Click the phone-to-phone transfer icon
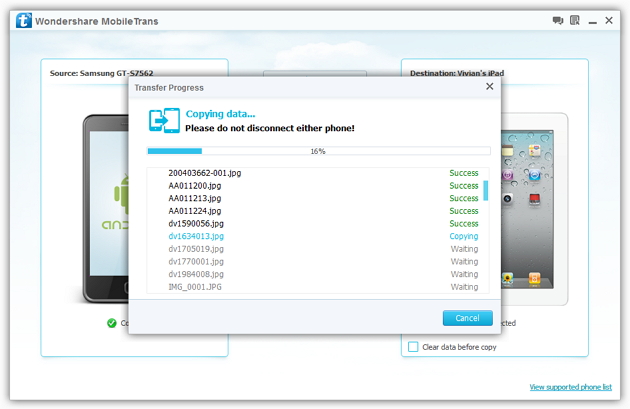Viewport: 630px width, 409px height. coord(164,120)
